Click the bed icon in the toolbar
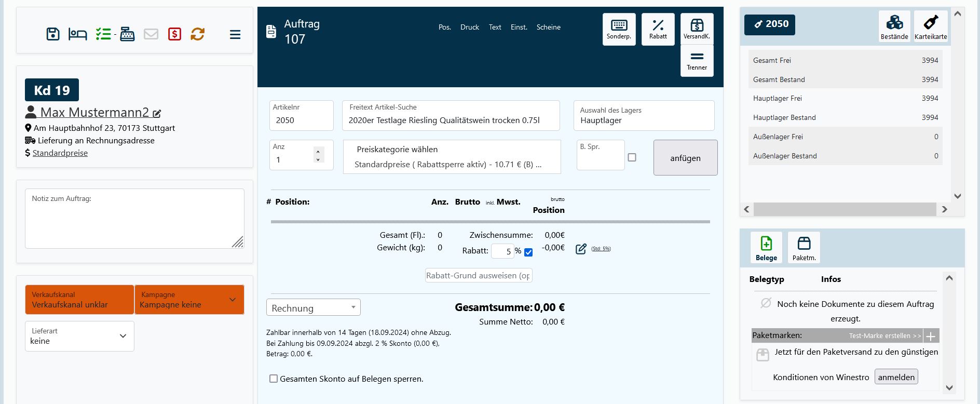The image size is (980, 404). coord(77,34)
